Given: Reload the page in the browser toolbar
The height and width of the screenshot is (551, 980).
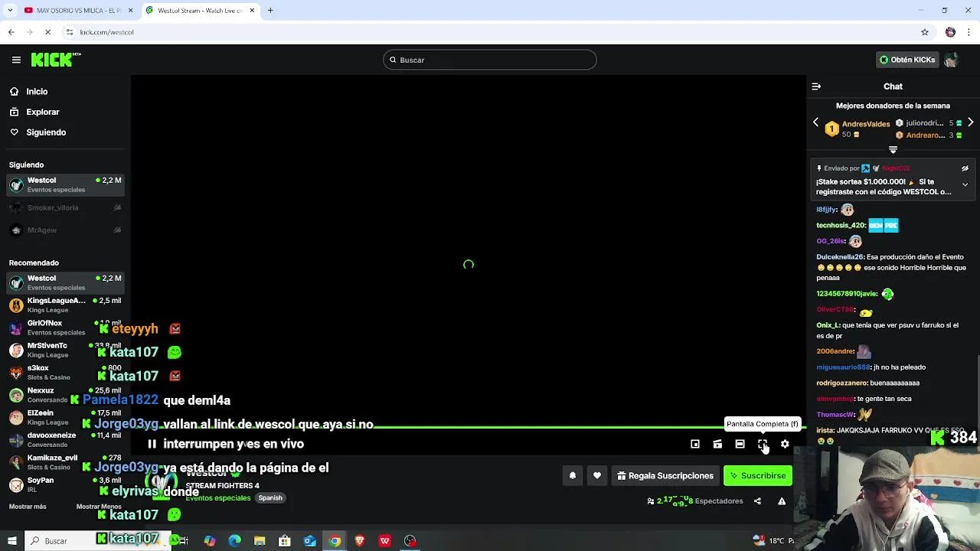Looking at the screenshot, I should tap(47, 32).
